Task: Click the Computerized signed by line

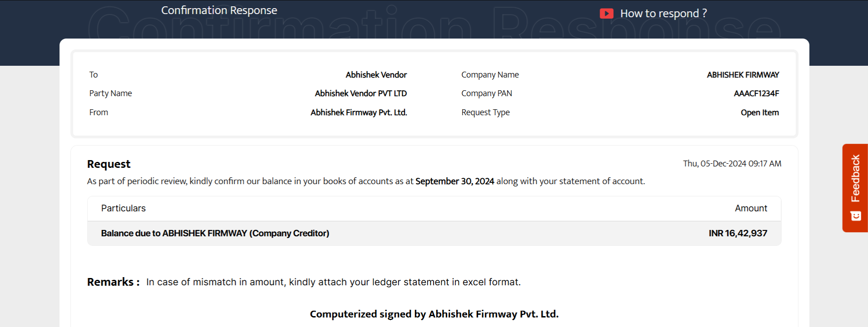Action: pos(434,314)
